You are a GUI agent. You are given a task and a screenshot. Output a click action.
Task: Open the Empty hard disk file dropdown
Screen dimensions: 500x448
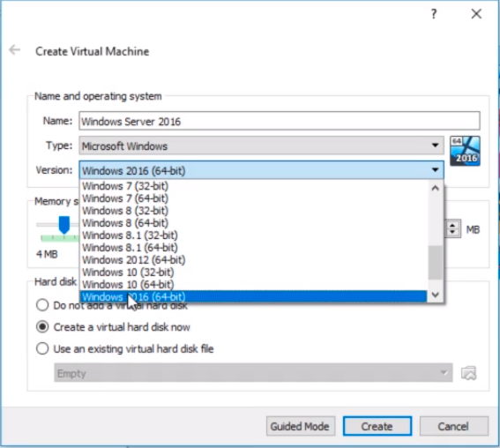[253, 373]
